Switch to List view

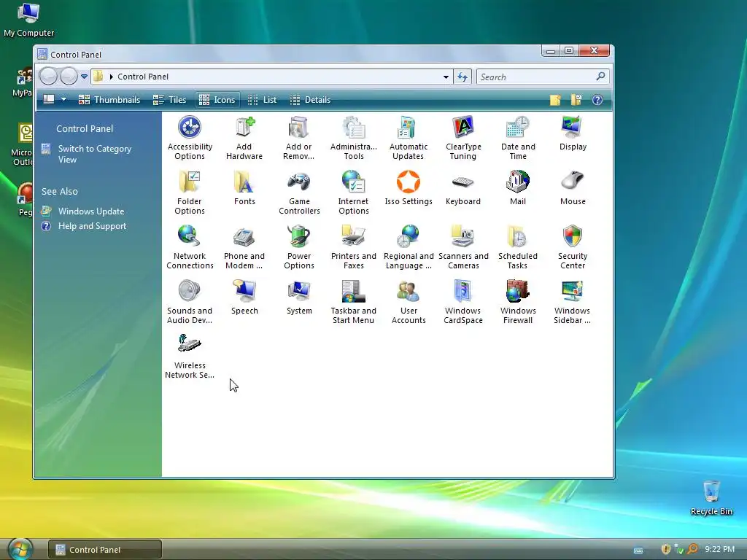pyautogui.click(x=263, y=99)
